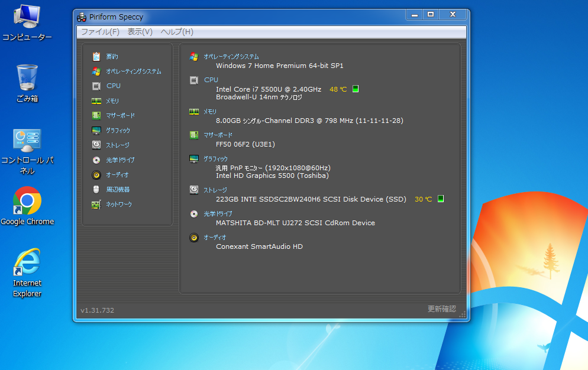Open the Google Chrome desktop shortcut

point(27,206)
